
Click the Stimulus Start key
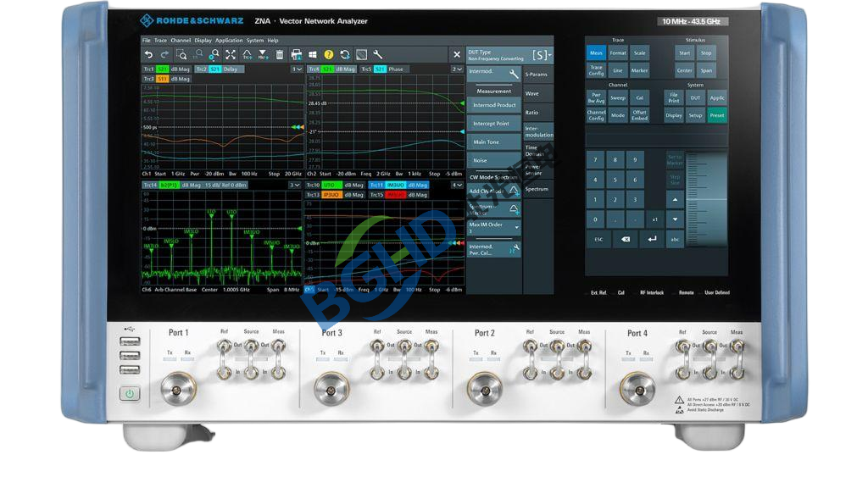pyautogui.click(x=685, y=53)
